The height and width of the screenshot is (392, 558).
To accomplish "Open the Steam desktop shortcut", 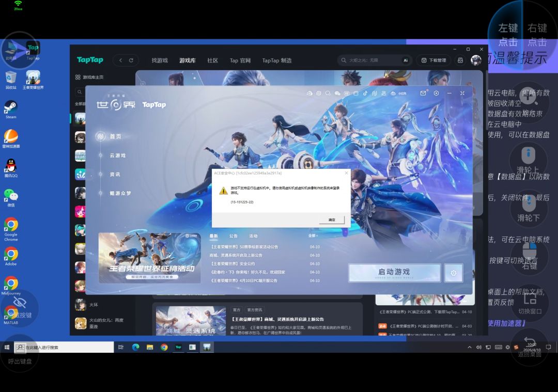I will [x=11, y=109].
